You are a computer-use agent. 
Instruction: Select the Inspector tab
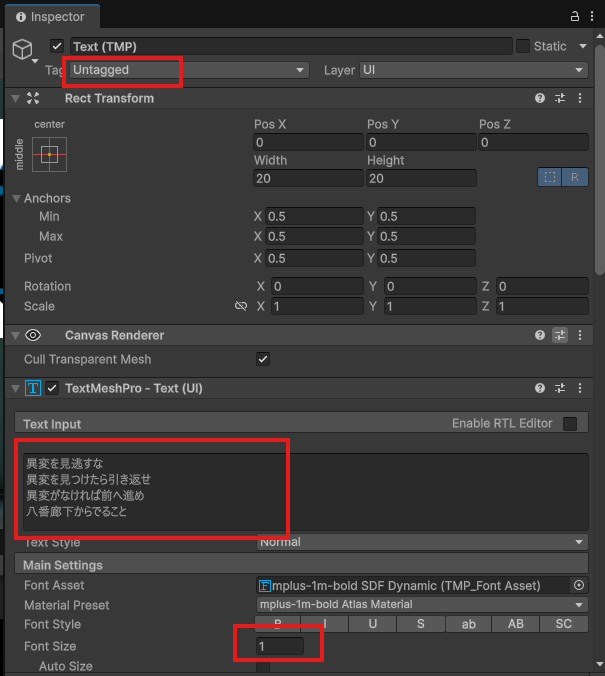click(50, 16)
